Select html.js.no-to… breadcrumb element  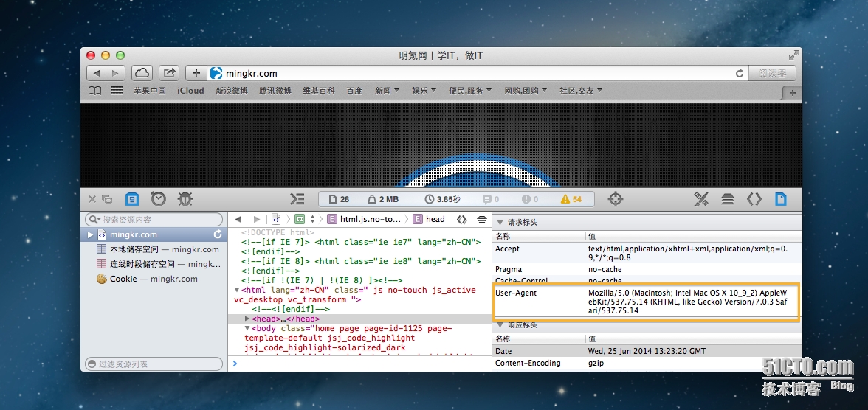click(x=364, y=219)
